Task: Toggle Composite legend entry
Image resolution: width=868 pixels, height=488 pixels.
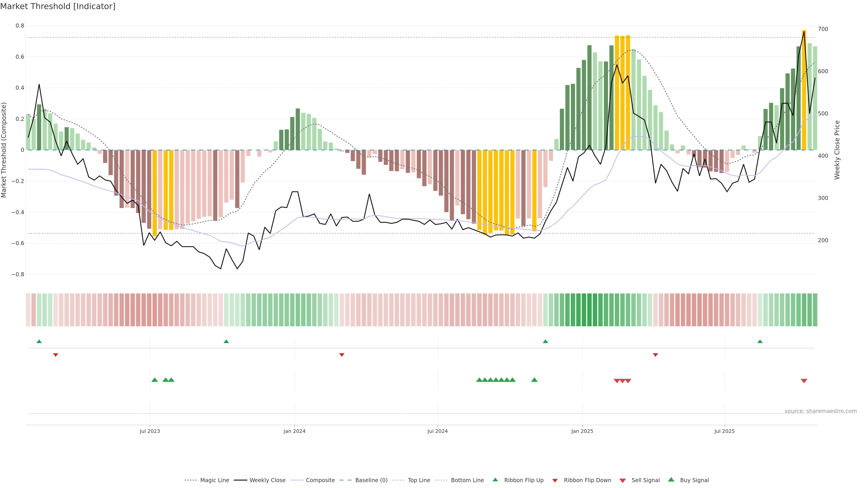Action: tap(320, 480)
